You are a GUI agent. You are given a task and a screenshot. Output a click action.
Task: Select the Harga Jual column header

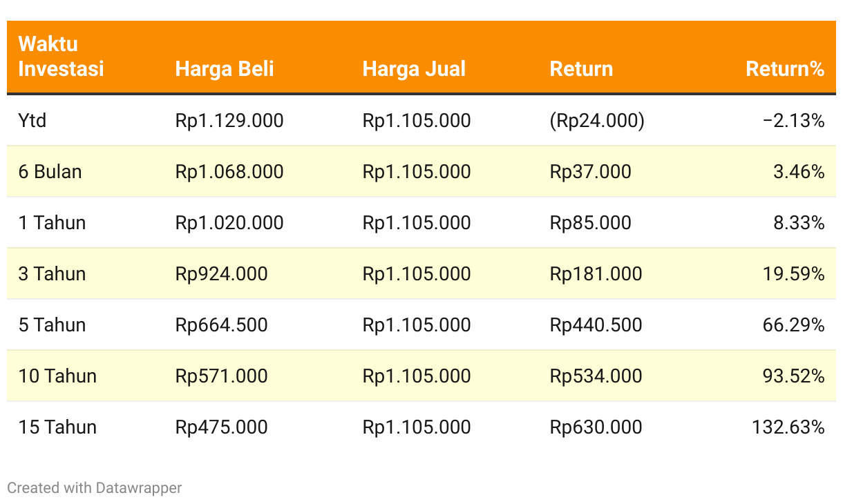coord(414,69)
